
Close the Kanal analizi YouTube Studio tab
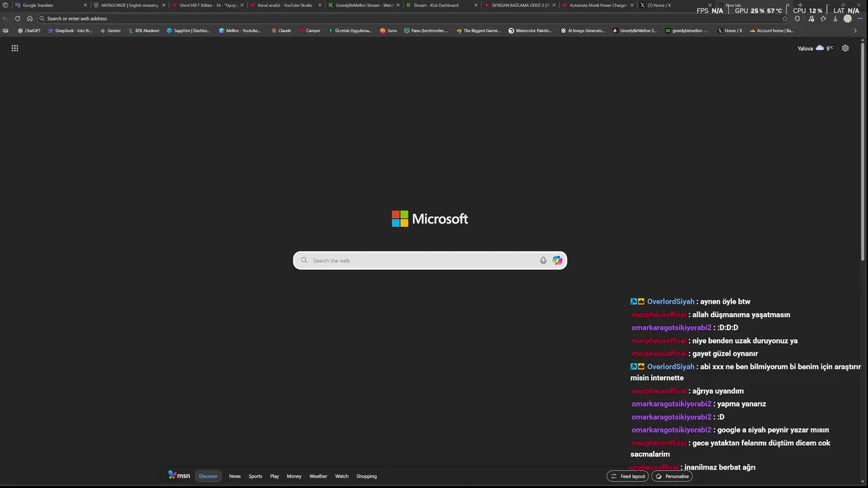[x=320, y=5]
